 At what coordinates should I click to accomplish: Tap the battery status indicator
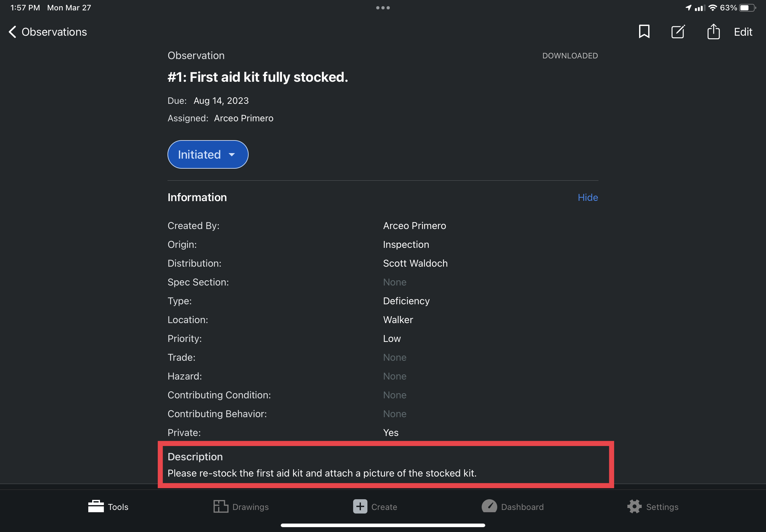pyautogui.click(x=747, y=8)
